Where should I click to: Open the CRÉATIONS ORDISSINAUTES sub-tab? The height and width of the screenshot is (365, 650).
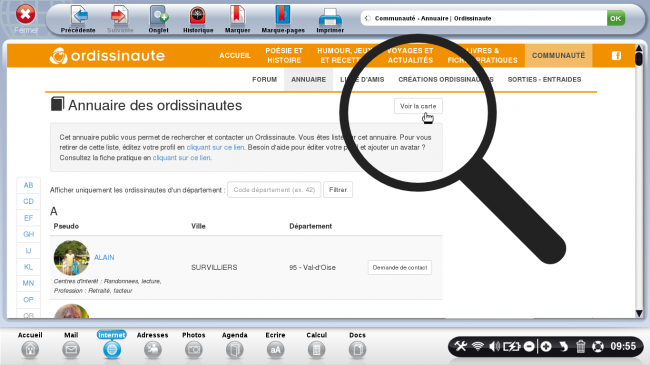pyautogui.click(x=446, y=79)
